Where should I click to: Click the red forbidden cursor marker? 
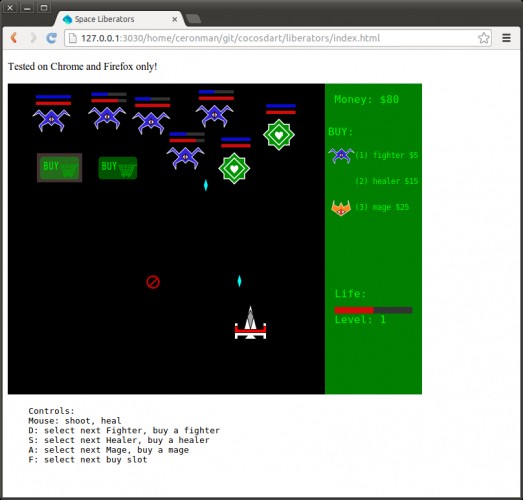click(x=153, y=282)
